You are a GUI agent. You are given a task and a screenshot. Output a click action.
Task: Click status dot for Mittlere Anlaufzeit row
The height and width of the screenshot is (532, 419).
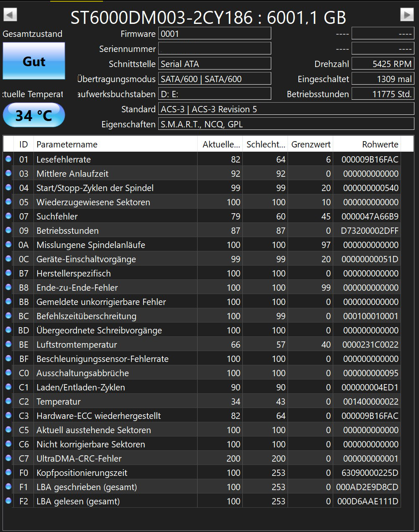8,173
